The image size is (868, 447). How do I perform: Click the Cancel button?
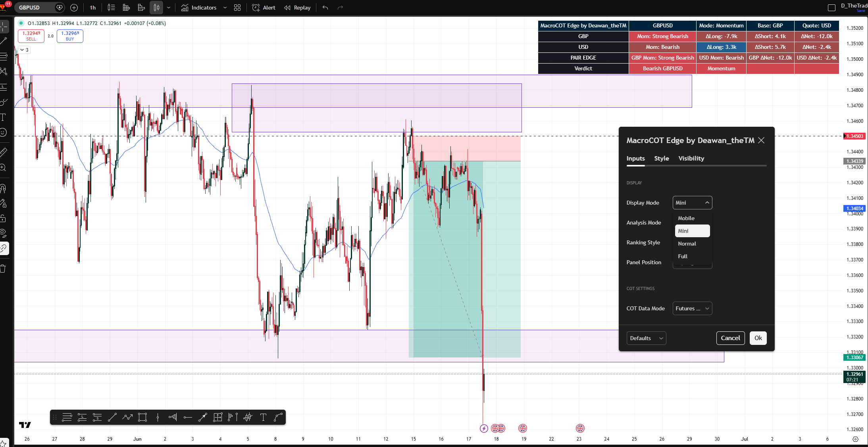pyautogui.click(x=730, y=338)
